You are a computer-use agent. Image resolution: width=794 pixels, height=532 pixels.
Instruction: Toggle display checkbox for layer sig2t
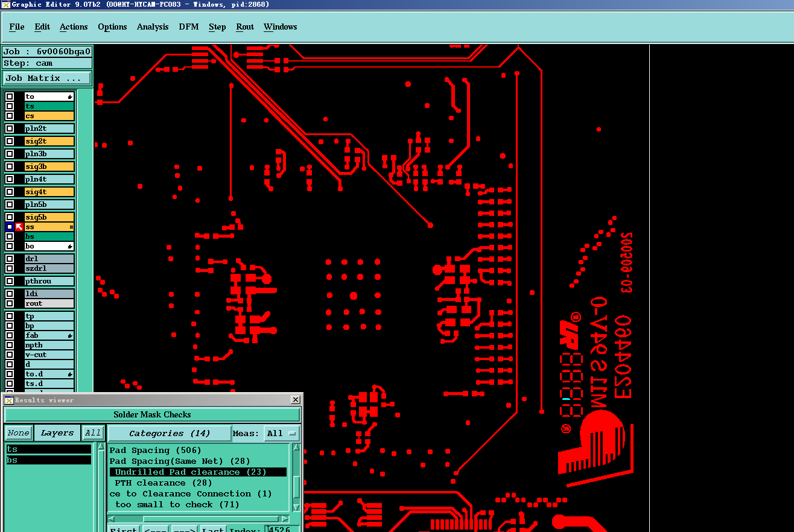(x=10, y=141)
